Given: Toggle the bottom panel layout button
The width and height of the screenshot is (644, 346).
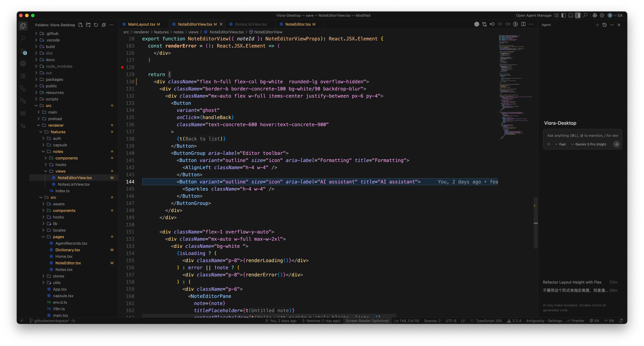Looking at the screenshot, I should point(571,15).
